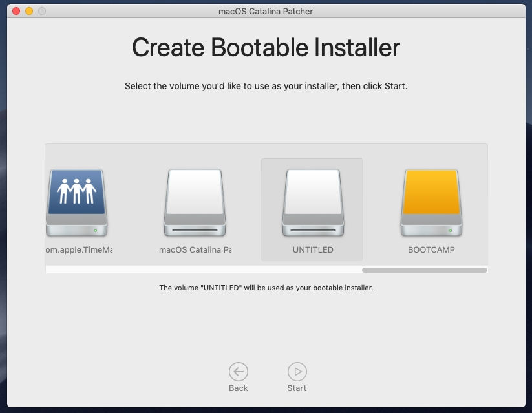Click the 'Back' label under arrow
Viewport: 532px width, 413px height.
(x=238, y=388)
